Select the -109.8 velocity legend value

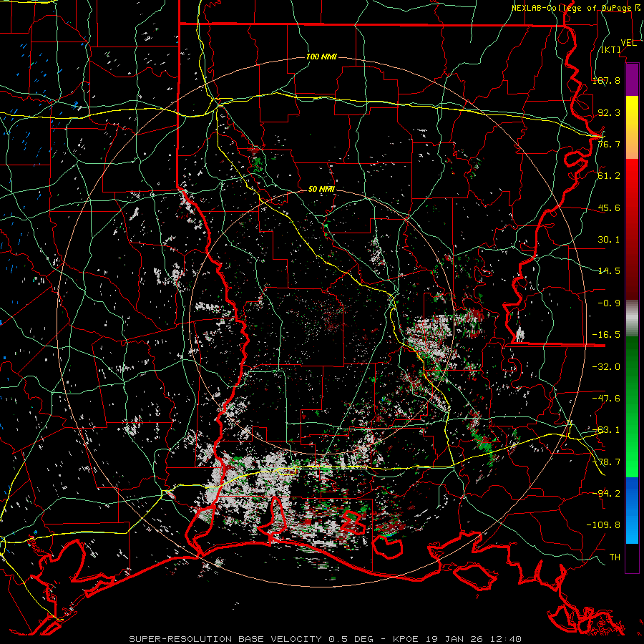pos(603,525)
